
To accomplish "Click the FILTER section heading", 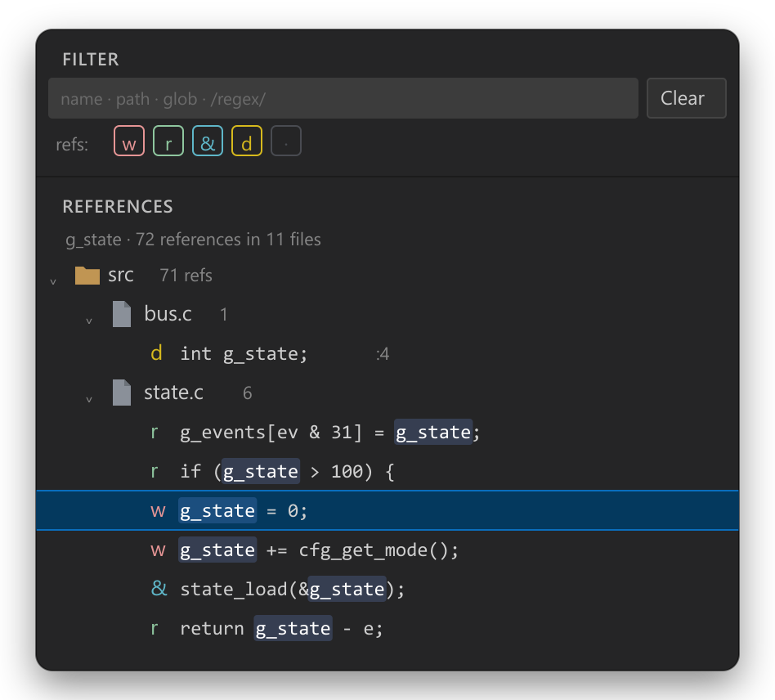I will click(91, 60).
